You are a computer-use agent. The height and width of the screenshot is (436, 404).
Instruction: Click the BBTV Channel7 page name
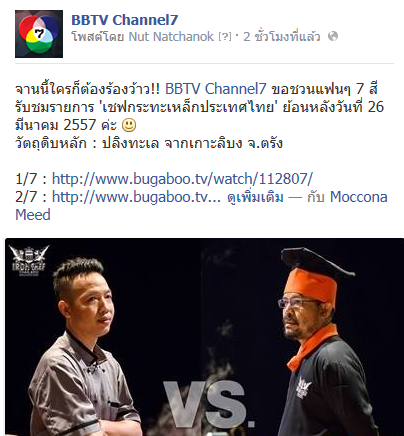pyautogui.click(x=125, y=20)
